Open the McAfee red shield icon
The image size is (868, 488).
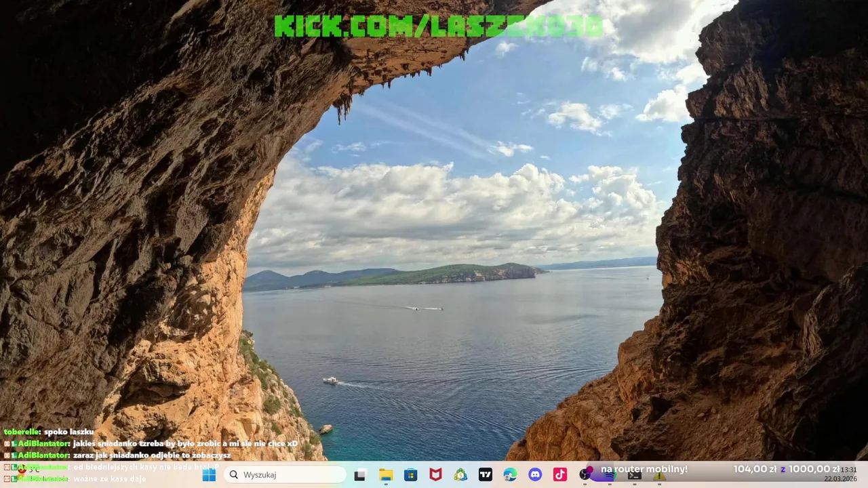[x=435, y=475]
